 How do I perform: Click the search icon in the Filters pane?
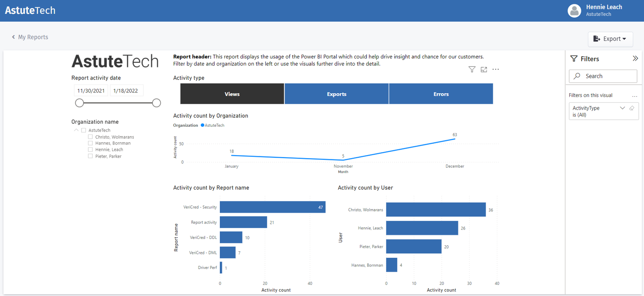click(x=577, y=76)
